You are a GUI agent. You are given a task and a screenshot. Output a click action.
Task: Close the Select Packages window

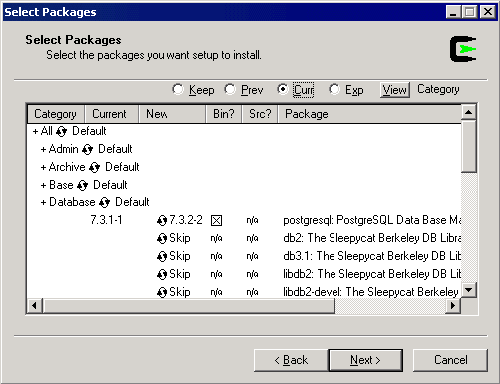pyautogui.click(x=488, y=12)
